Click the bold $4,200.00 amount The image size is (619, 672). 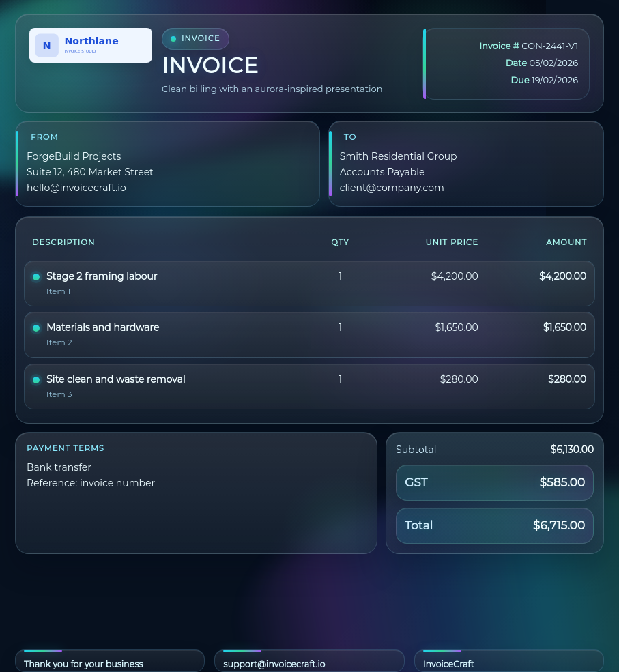pyautogui.click(x=562, y=276)
